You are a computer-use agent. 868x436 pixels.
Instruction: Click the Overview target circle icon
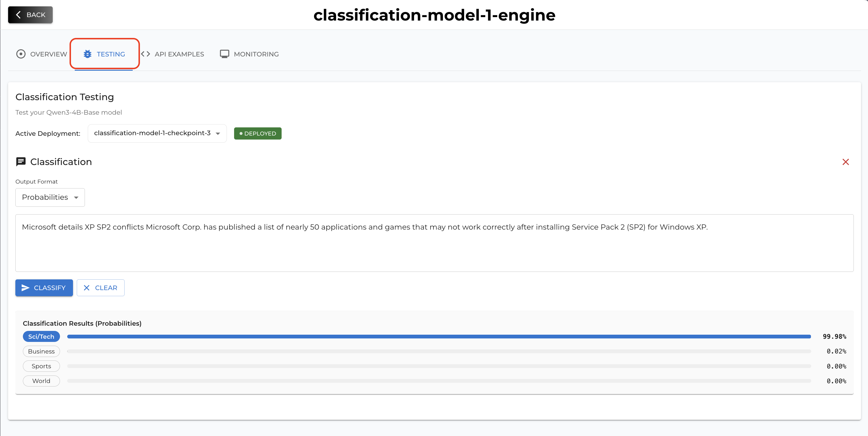(x=21, y=54)
